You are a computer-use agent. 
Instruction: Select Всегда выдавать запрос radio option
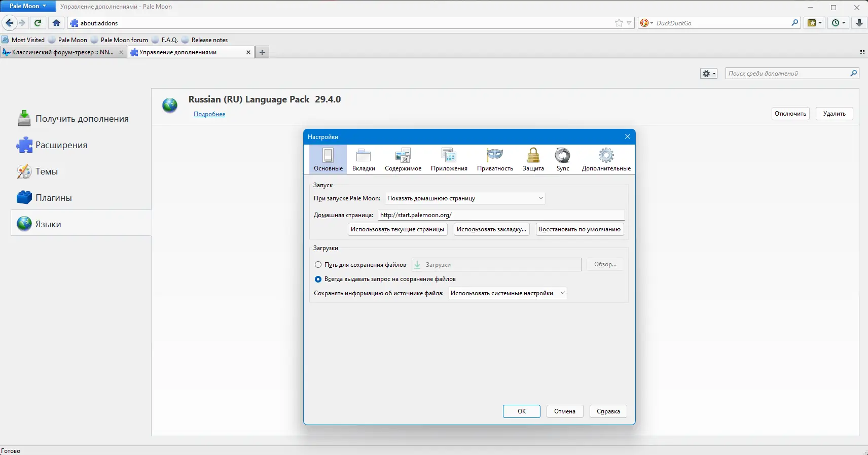point(318,279)
